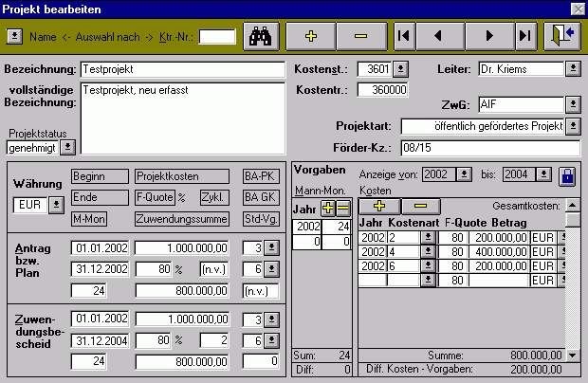Open the Währung EUR dropdown
This screenshot has width=588, height=383.
click(x=55, y=204)
